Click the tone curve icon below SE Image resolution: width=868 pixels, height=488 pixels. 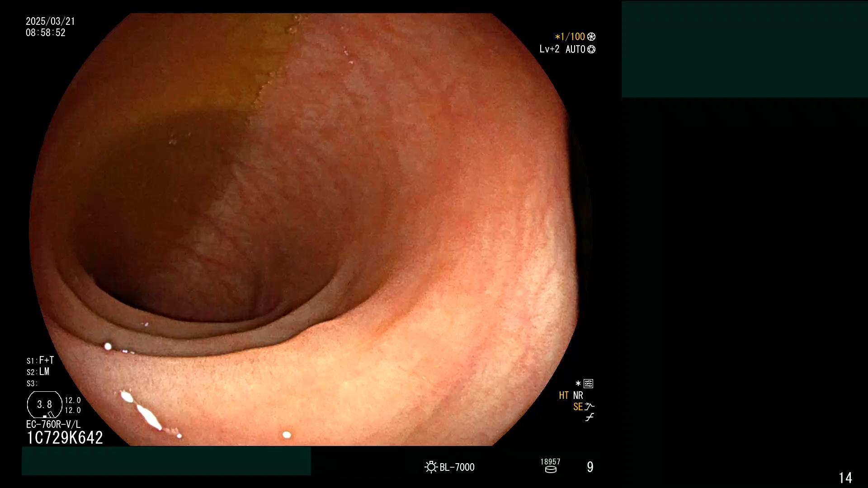tap(590, 418)
